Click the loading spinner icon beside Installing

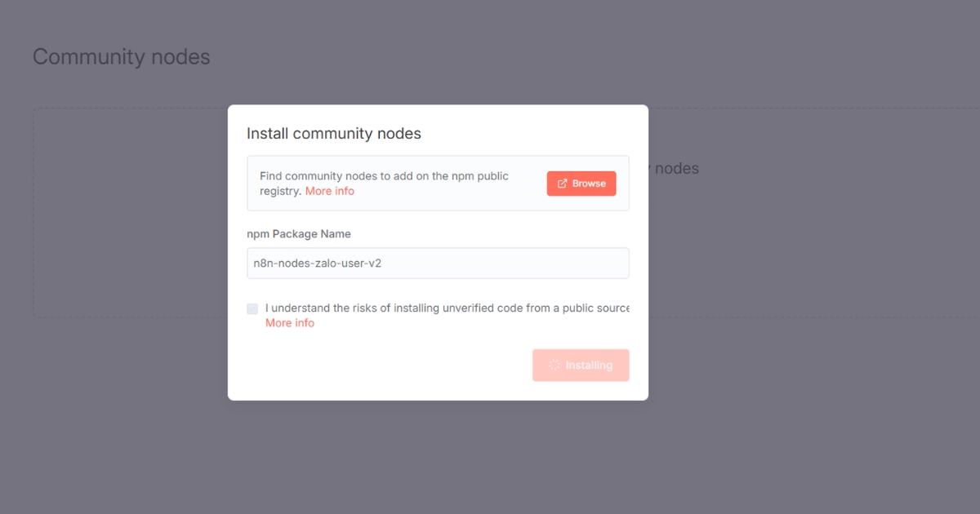tap(554, 366)
